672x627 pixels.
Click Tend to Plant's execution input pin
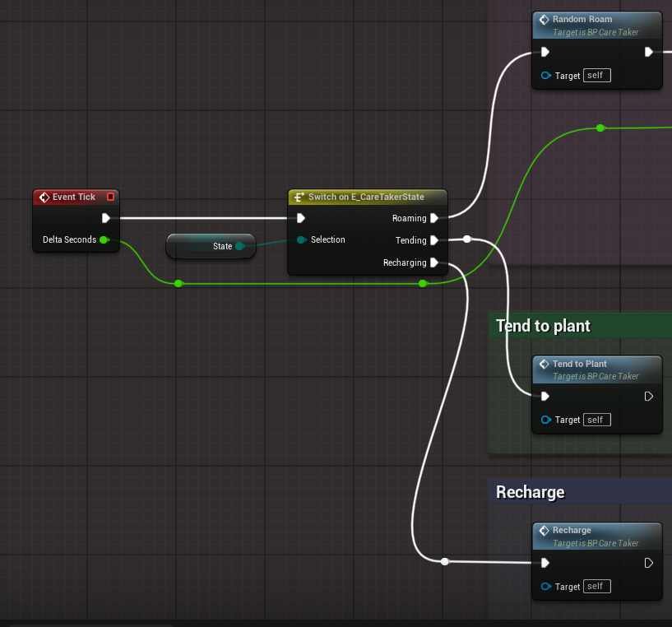545,397
